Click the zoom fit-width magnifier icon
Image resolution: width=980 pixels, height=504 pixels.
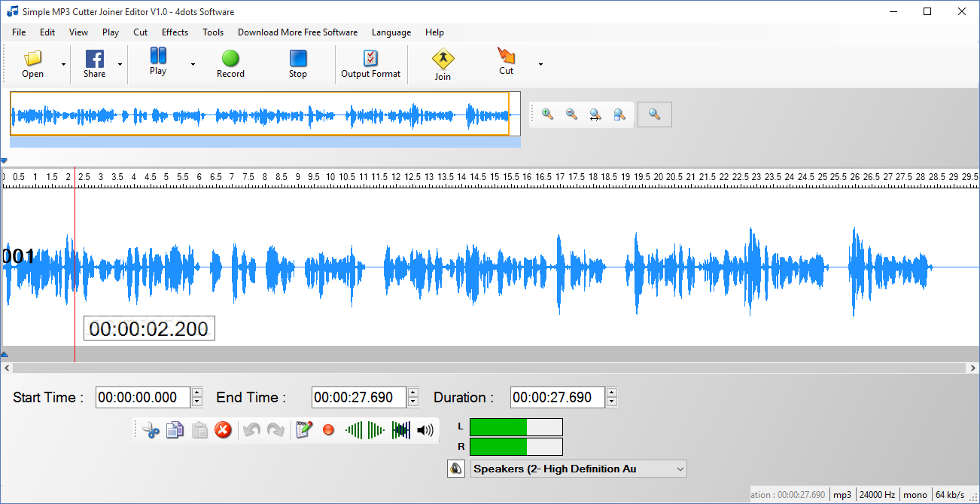(x=595, y=115)
